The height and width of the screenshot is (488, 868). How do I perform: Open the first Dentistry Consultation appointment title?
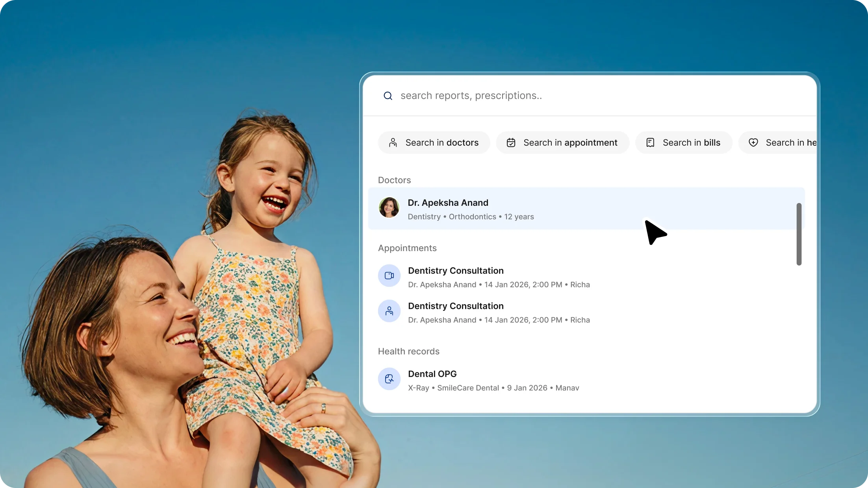click(x=456, y=271)
